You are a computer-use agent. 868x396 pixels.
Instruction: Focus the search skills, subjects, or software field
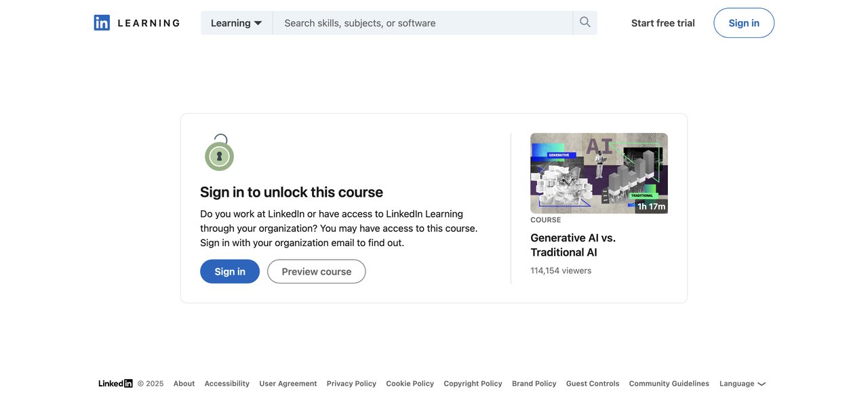(x=423, y=23)
